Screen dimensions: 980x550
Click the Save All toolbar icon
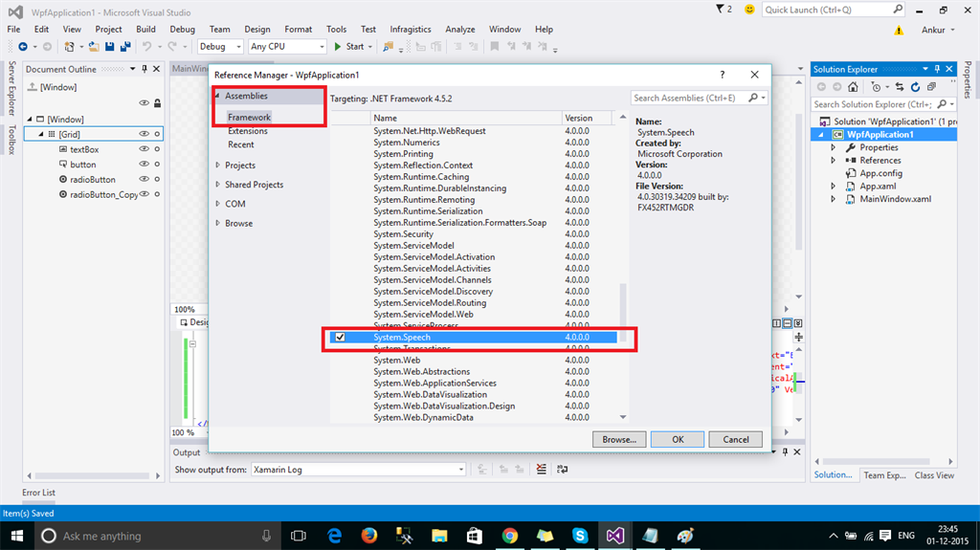125,47
